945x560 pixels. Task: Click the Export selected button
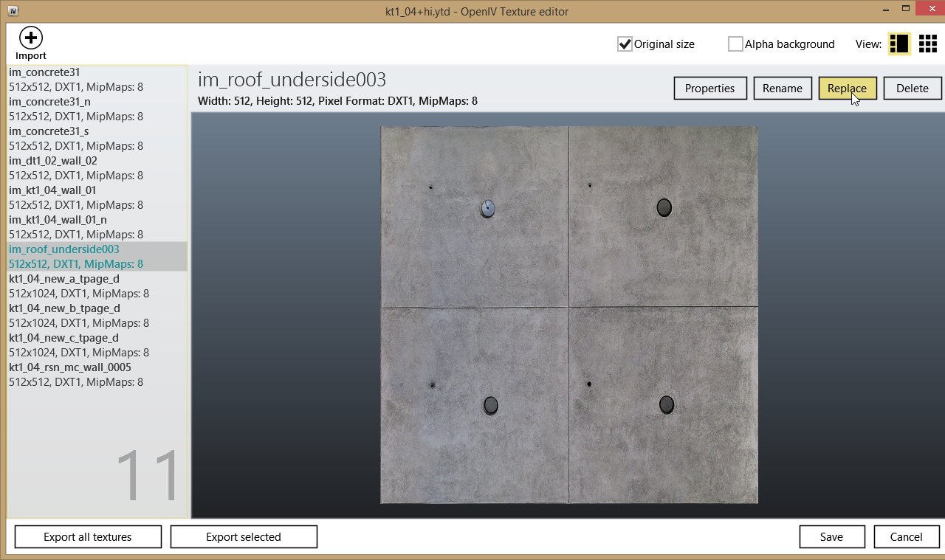[x=244, y=537]
